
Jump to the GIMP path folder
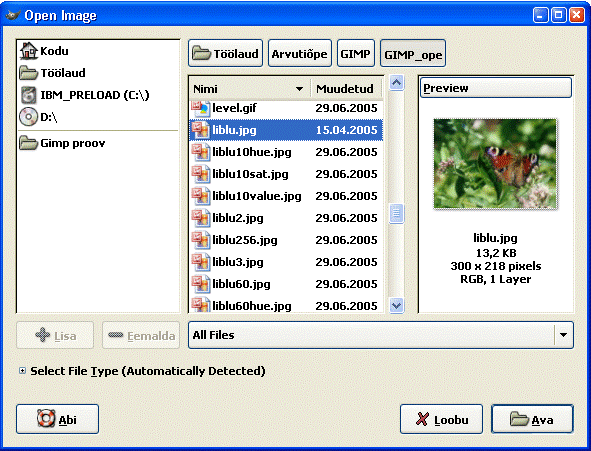coord(355,54)
